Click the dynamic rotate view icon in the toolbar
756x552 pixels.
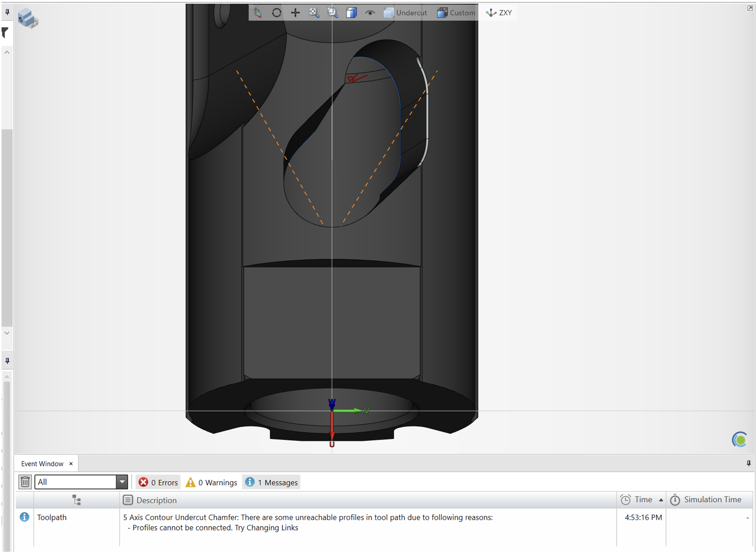click(x=258, y=12)
